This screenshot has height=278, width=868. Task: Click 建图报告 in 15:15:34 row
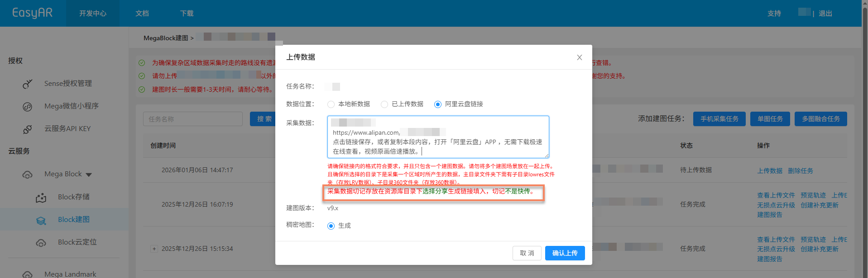(770, 259)
